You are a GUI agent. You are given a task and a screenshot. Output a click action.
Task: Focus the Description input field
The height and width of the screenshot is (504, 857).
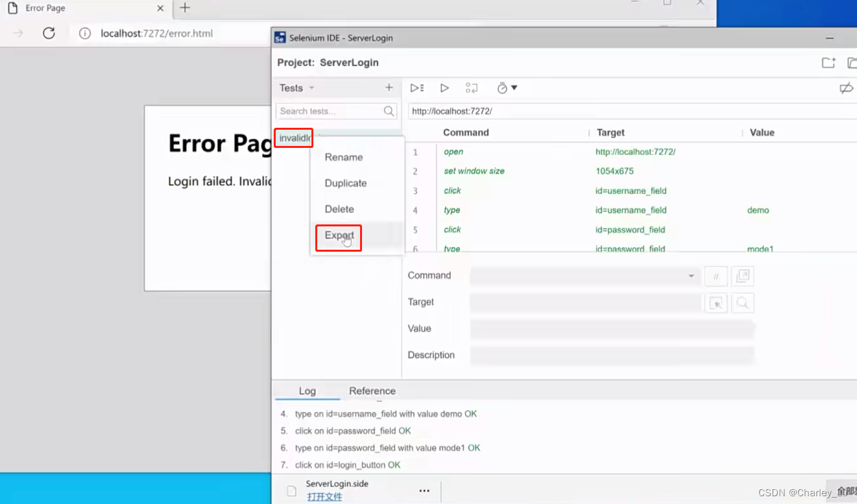pos(612,355)
